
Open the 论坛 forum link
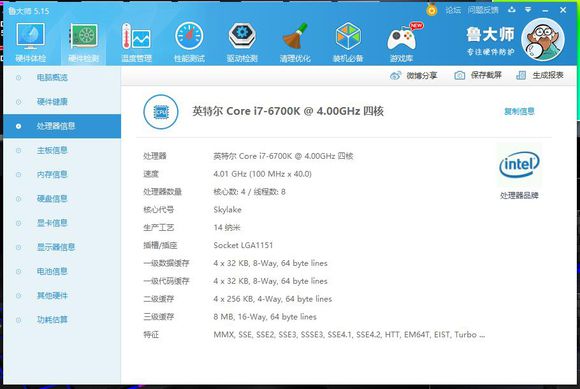point(453,10)
